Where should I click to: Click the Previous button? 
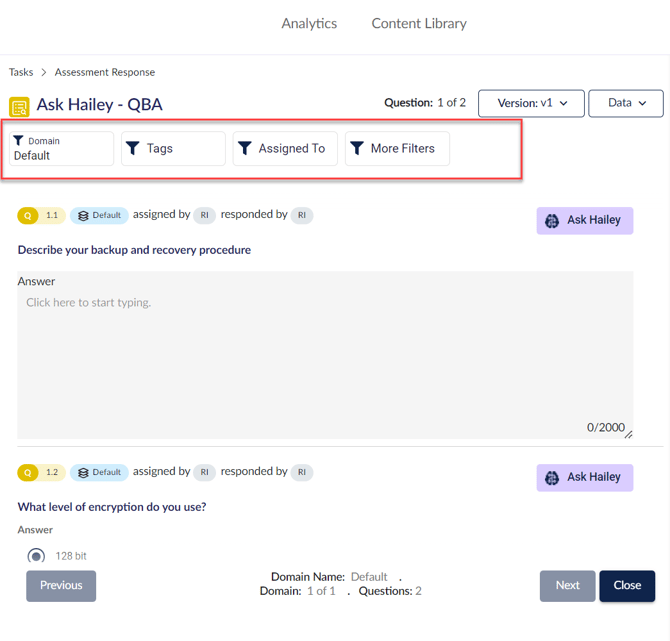pyautogui.click(x=61, y=585)
